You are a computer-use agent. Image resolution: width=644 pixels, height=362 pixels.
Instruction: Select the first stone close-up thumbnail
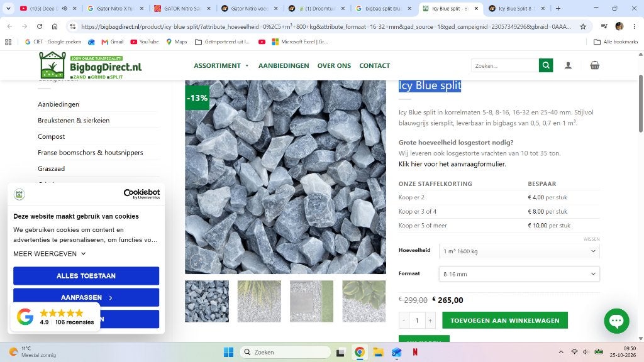[206, 301]
